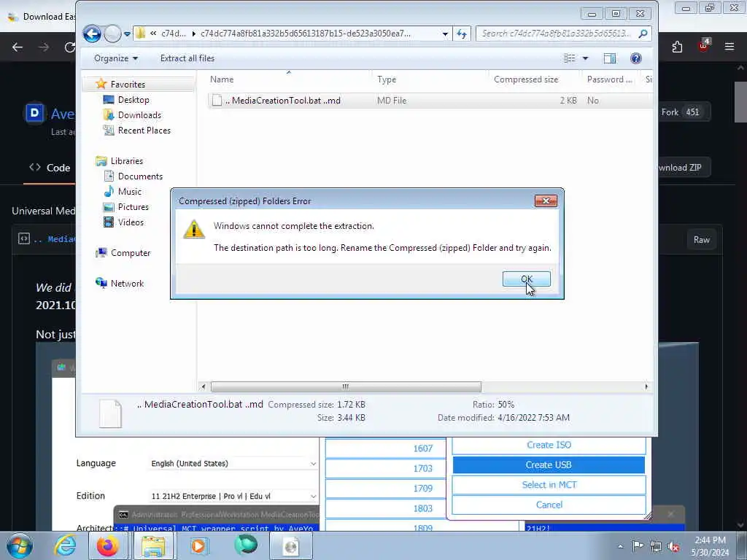Click the folder icon in address bar
The width and height of the screenshot is (747, 560).
(141, 34)
